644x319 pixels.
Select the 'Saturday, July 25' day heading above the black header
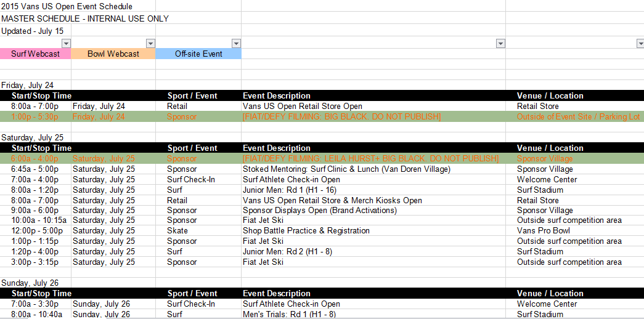click(32, 137)
